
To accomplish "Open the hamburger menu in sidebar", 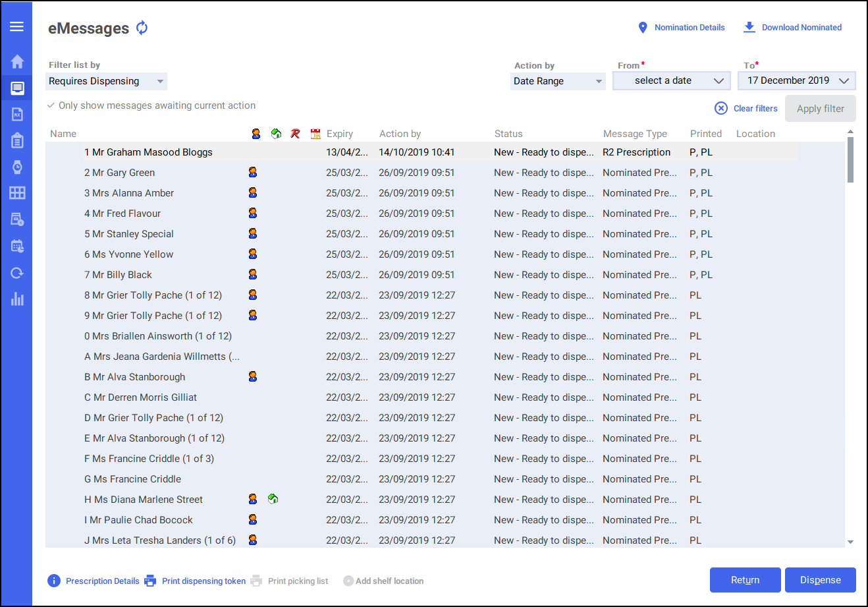I will 16,26.
